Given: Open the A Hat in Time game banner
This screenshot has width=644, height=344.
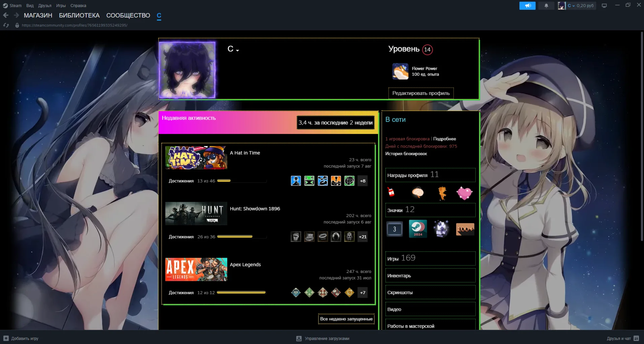Looking at the screenshot, I should [x=196, y=158].
